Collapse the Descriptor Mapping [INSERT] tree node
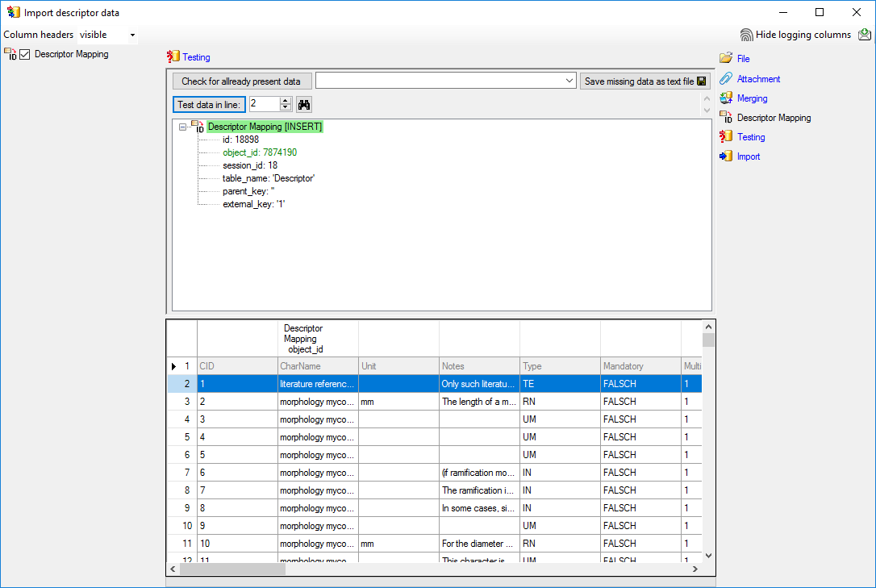Image resolution: width=876 pixels, height=588 pixels. [183, 127]
